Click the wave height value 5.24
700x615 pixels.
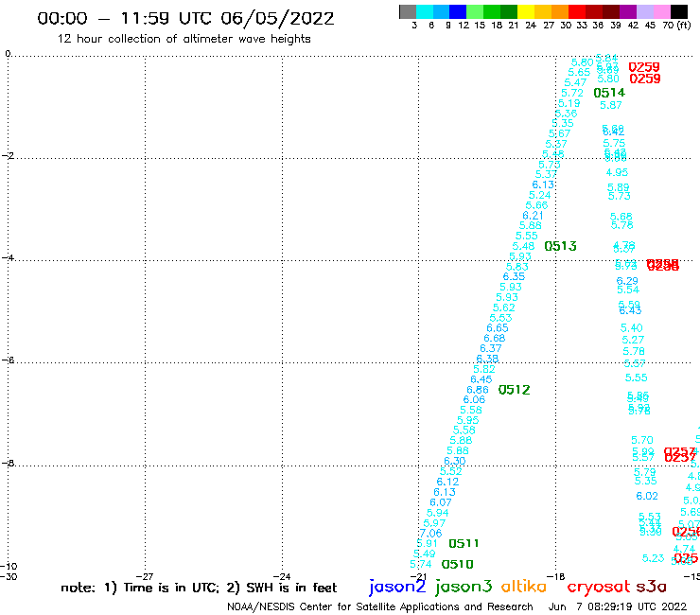tap(540, 195)
